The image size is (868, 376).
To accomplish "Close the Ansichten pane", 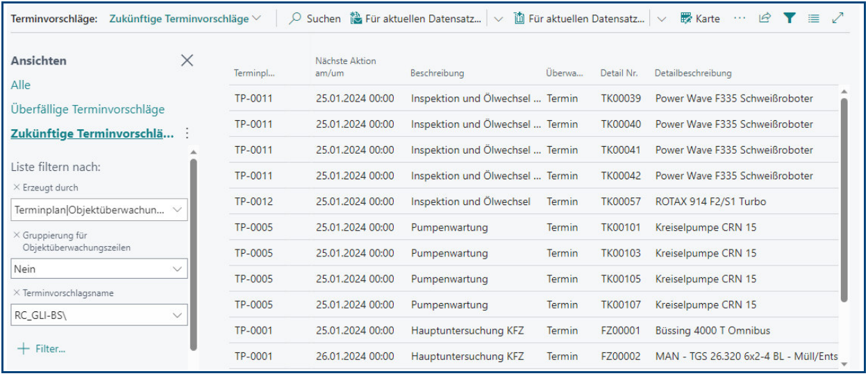I will point(187,60).
